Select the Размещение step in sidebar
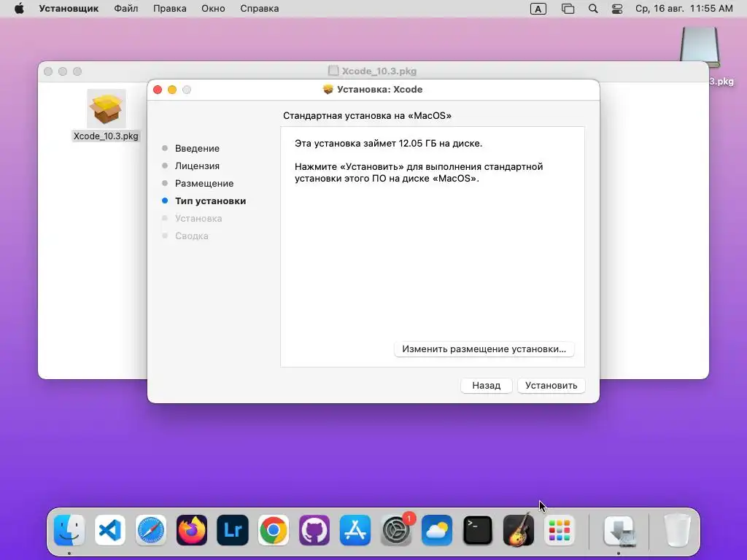Screen dimensions: 747x560 tap(204, 183)
